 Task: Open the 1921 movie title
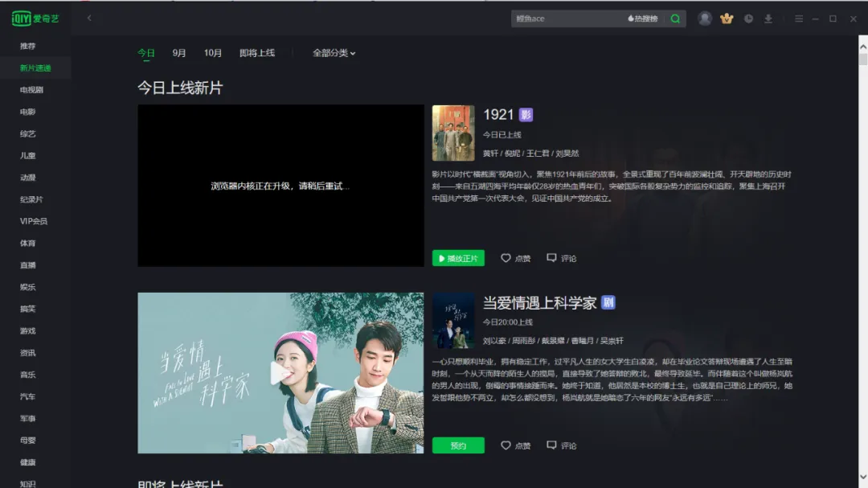tap(498, 115)
